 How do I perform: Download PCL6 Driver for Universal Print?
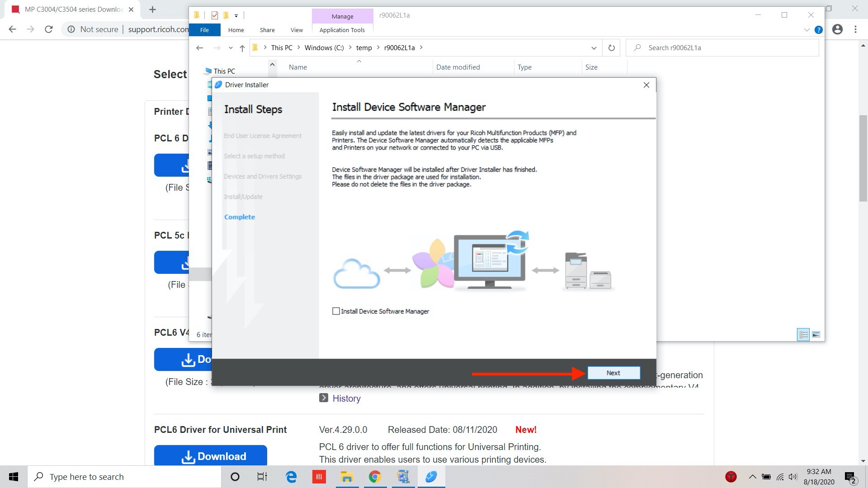click(210, 455)
